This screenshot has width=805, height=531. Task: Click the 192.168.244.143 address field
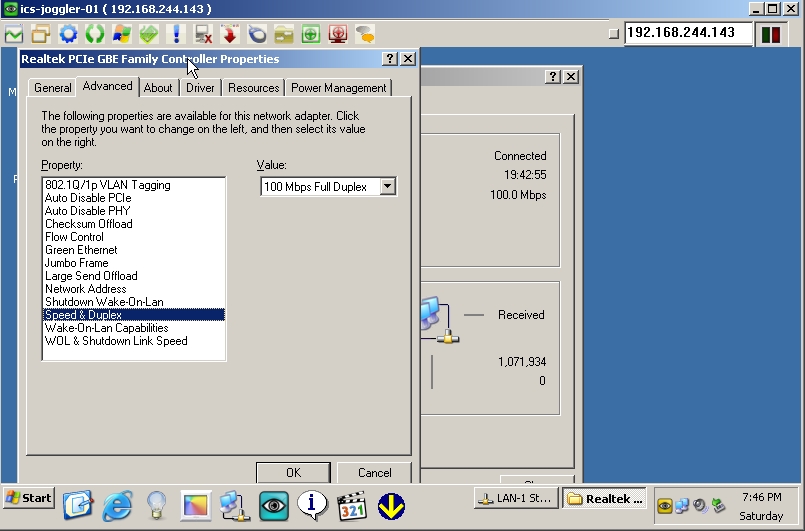point(688,33)
